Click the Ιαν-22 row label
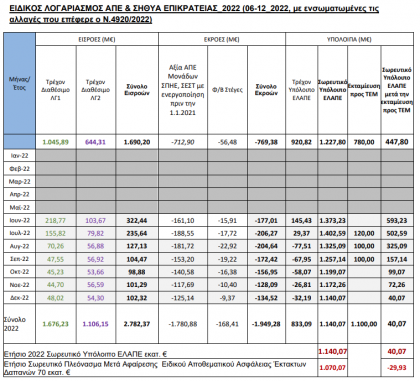This screenshot has height=381, width=420. pyautogui.click(x=20, y=156)
